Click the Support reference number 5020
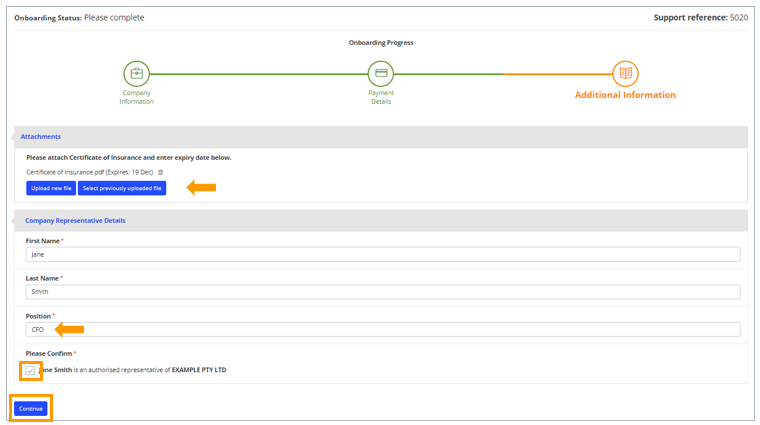The width and height of the screenshot is (760, 425). tap(738, 18)
